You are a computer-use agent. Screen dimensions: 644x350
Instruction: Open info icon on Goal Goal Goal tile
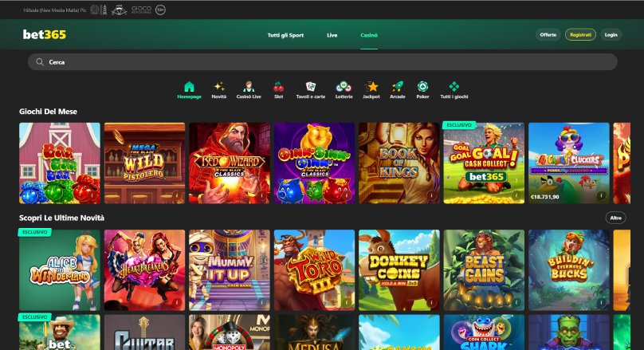coord(516,195)
